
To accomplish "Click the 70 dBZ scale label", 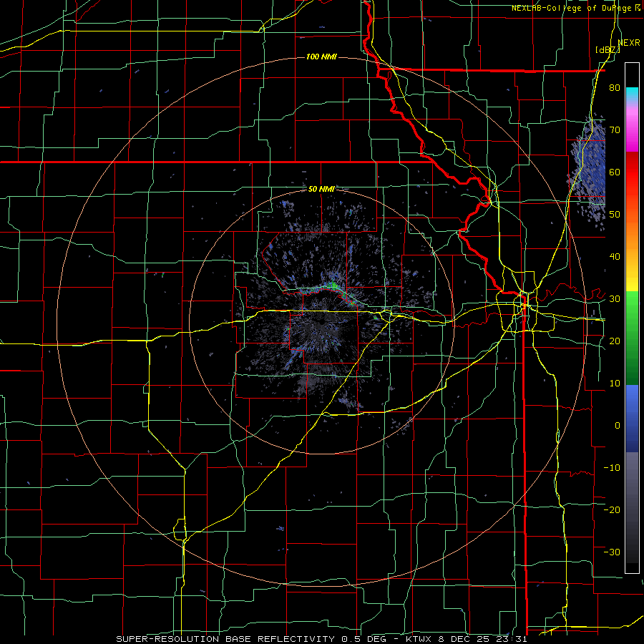I will (x=615, y=130).
